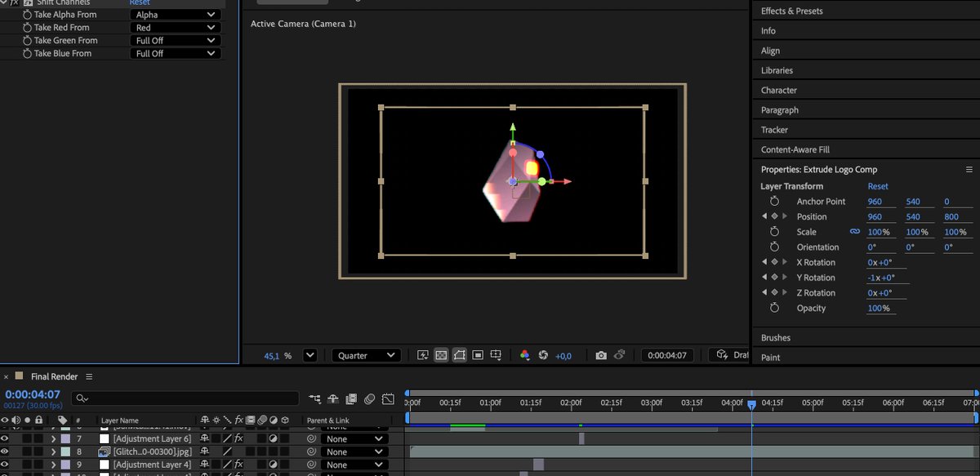
Task: Click stopwatch for Take Green From
Action: click(27, 40)
